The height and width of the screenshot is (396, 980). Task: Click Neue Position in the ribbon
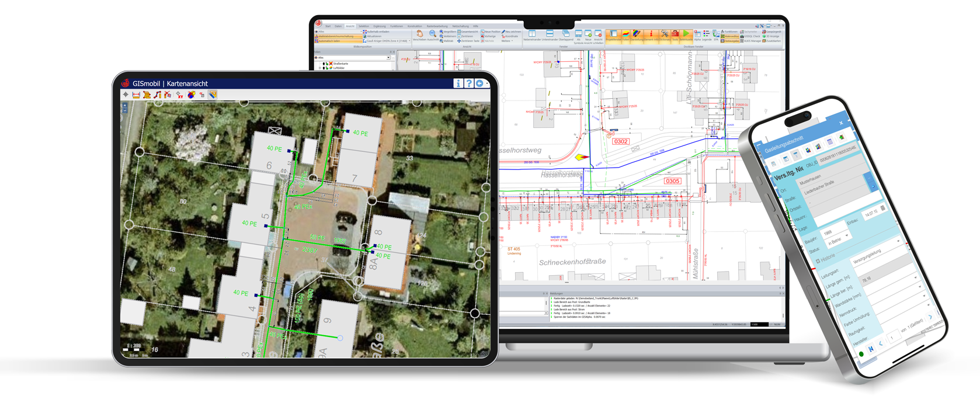tap(491, 32)
